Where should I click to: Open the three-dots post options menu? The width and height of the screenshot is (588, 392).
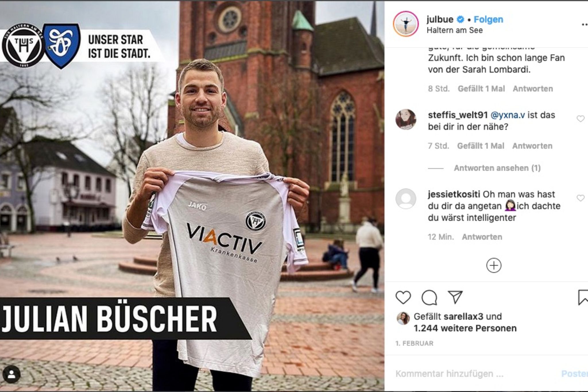585,25
